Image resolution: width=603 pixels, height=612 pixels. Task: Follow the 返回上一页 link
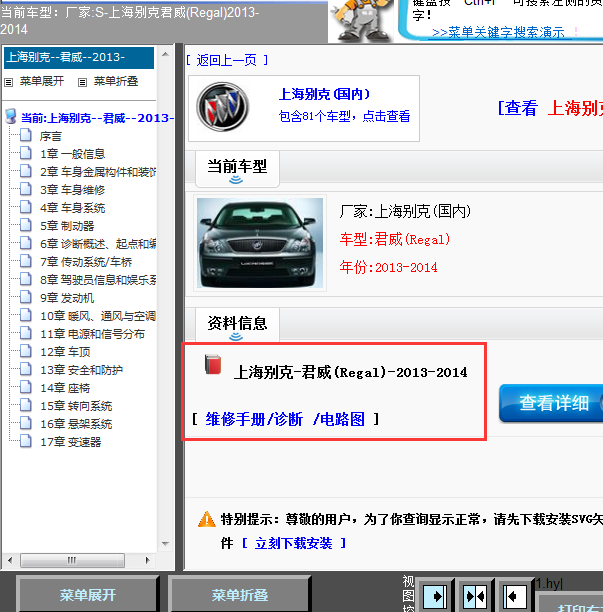(x=227, y=60)
